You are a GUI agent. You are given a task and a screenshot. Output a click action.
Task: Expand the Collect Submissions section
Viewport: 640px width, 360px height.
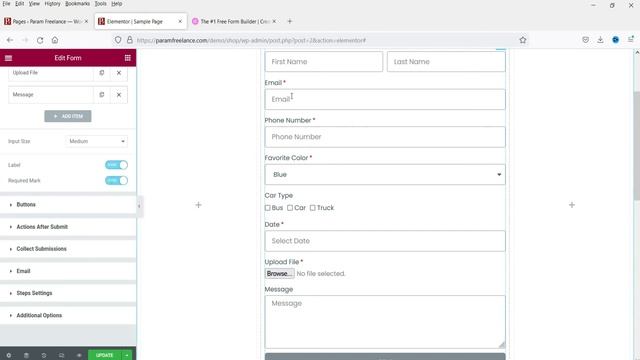point(68,249)
